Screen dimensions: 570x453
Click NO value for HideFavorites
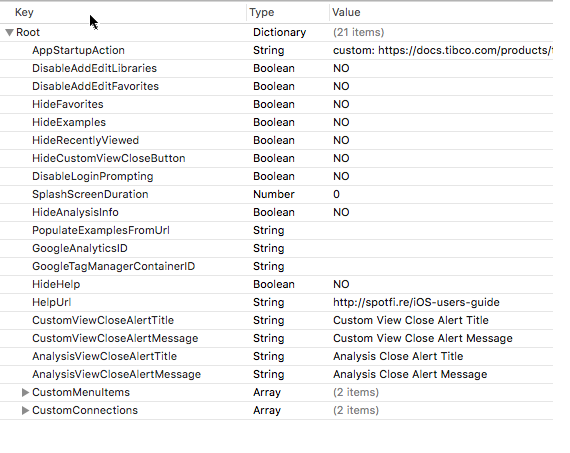tap(341, 104)
